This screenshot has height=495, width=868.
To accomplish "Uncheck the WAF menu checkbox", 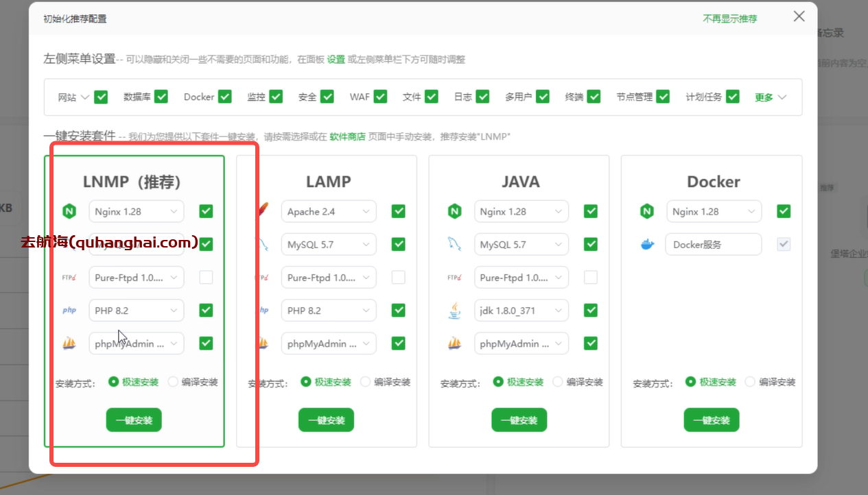I will click(x=380, y=97).
